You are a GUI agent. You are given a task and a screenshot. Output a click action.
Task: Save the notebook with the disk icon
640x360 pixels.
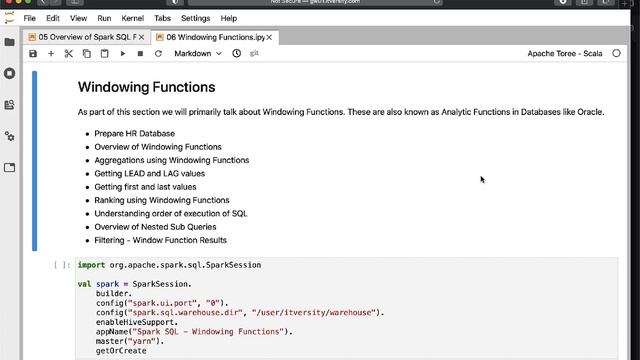(33, 53)
